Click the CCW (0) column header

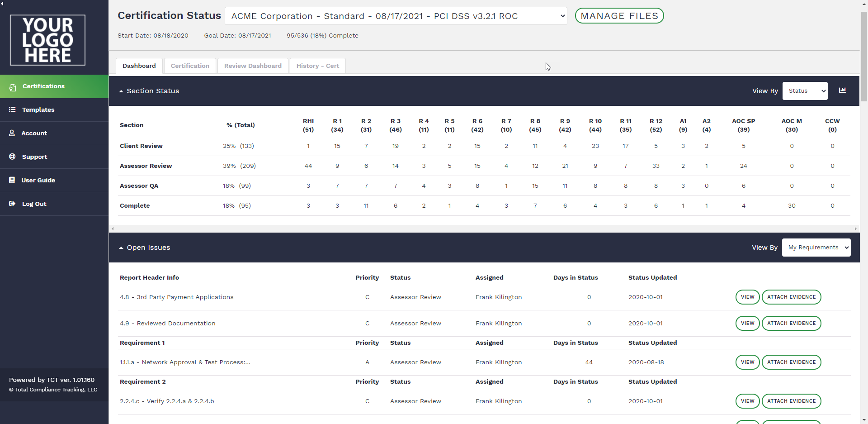tap(832, 125)
